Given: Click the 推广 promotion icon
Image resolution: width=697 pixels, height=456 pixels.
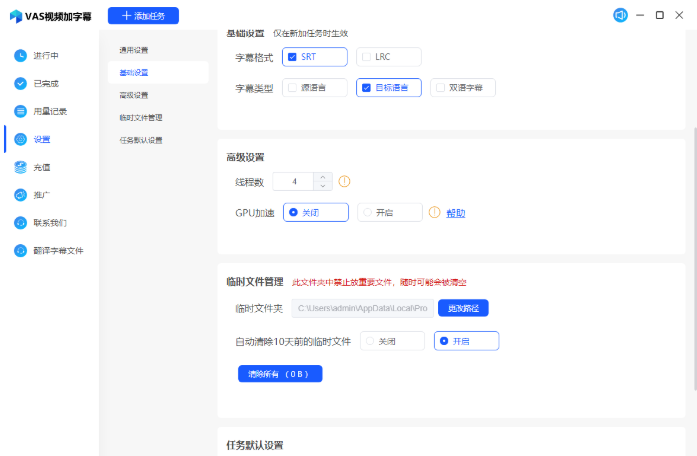Looking at the screenshot, I should [20, 195].
